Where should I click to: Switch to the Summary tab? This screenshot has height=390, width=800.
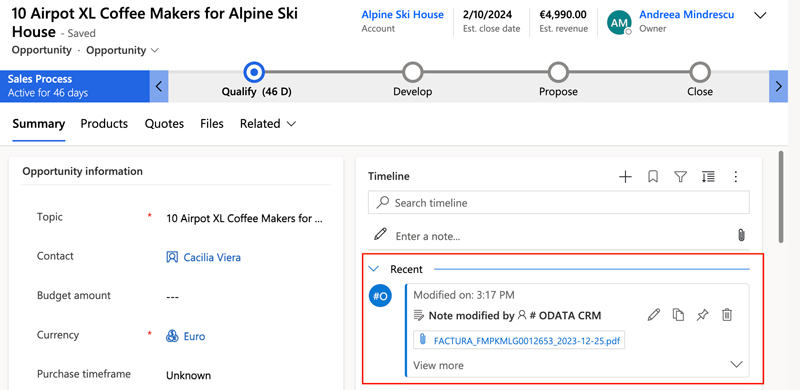39,124
